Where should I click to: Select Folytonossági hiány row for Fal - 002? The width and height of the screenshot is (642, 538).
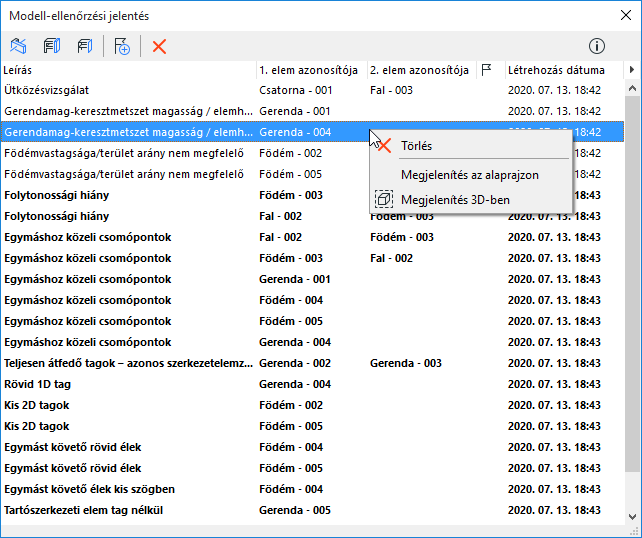click(313, 216)
